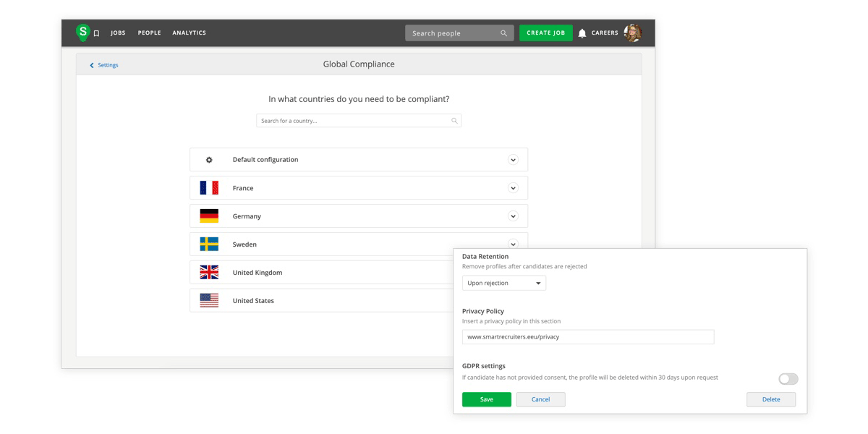
Task: Open the user profile avatar
Action: tap(632, 33)
